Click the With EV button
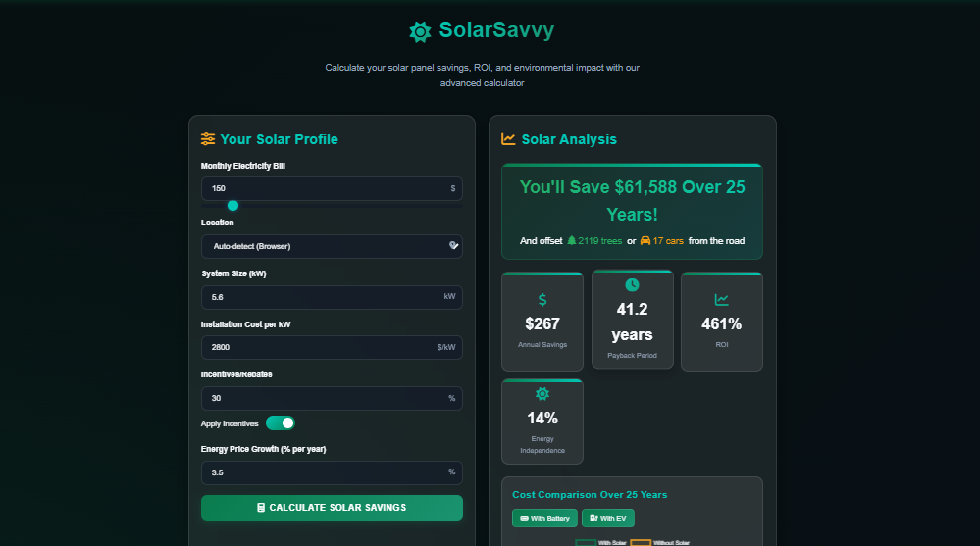Viewport: 980px width, 546px height. [x=608, y=518]
